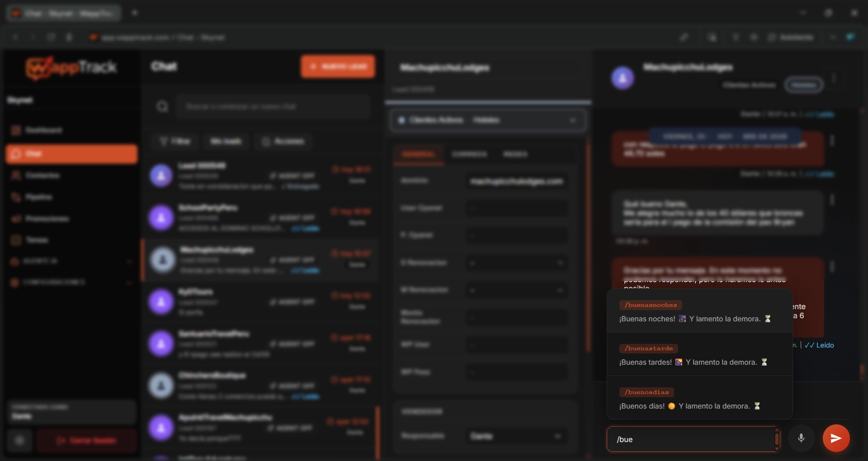Open the Filtrar filter button
868x461 pixels.
(x=175, y=141)
